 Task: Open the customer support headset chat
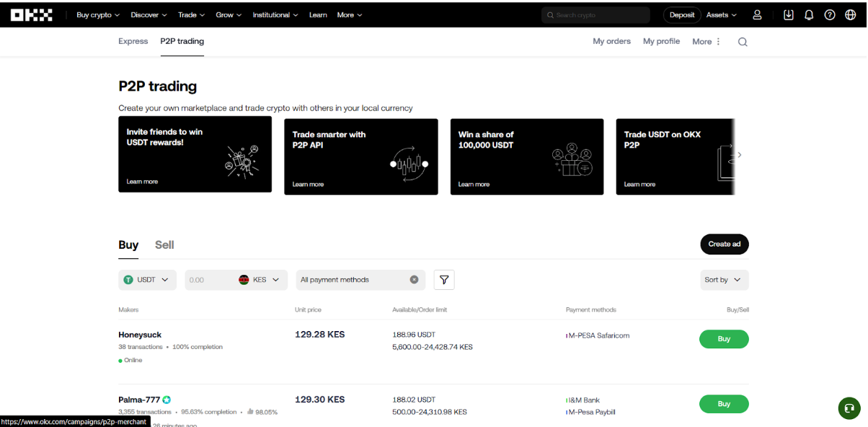tap(849, 408)
